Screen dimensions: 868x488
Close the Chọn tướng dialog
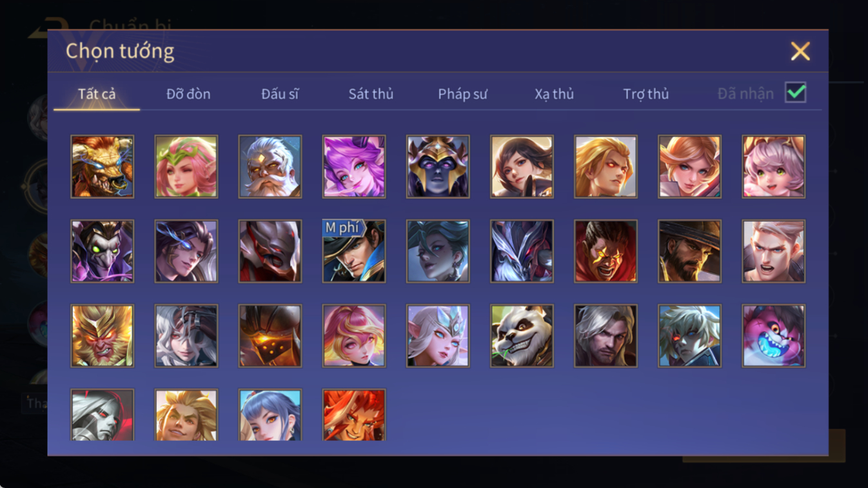pyautogui.click(x=800, y=51)
